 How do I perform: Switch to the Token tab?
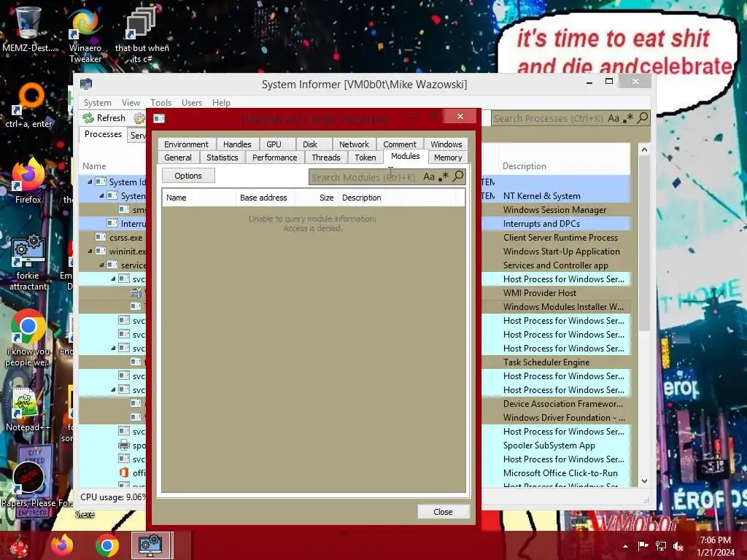[x=365, y=157]
